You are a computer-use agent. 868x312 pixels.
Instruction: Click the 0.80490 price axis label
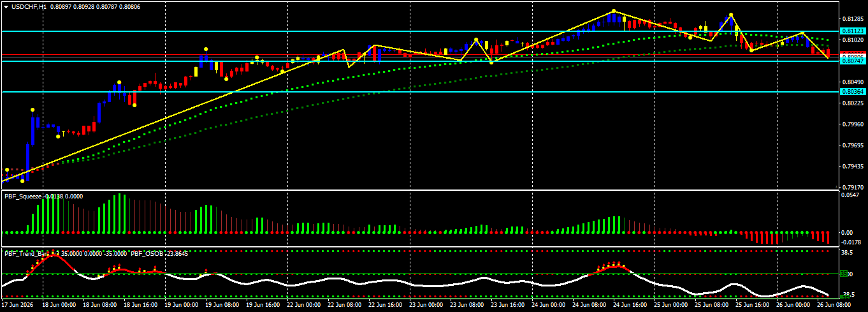[x=853, y=82]
